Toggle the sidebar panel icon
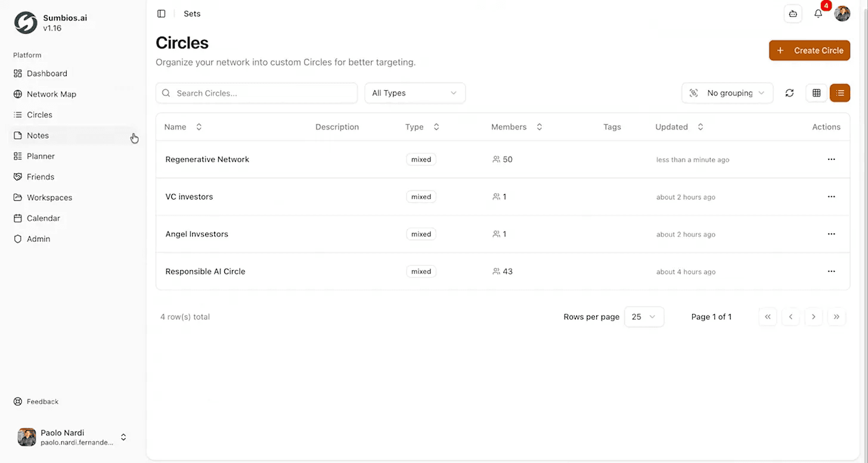 click(161, 14)
